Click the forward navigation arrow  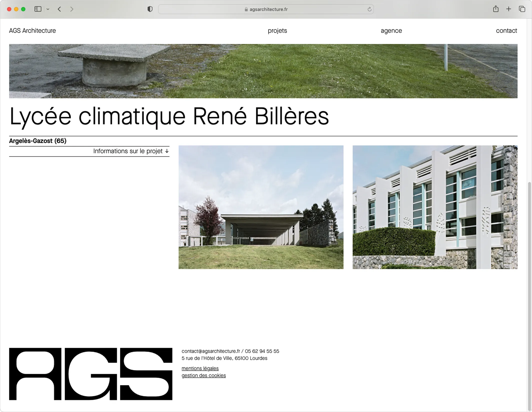click(72, 9)
